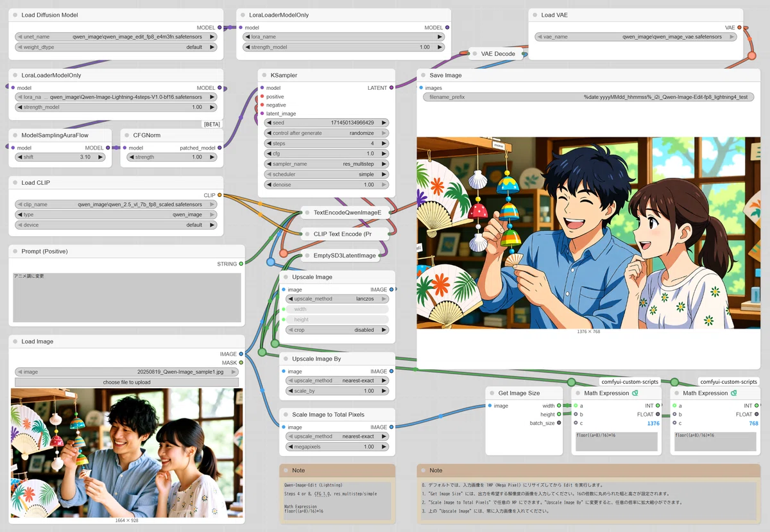Open the type dropdown showing qwen_image

(116, 215)
